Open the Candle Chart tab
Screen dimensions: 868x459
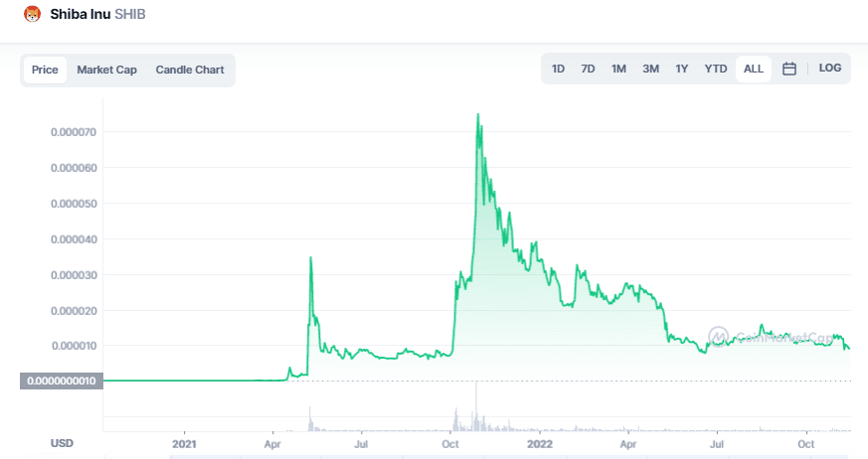[x=190, y=70]
